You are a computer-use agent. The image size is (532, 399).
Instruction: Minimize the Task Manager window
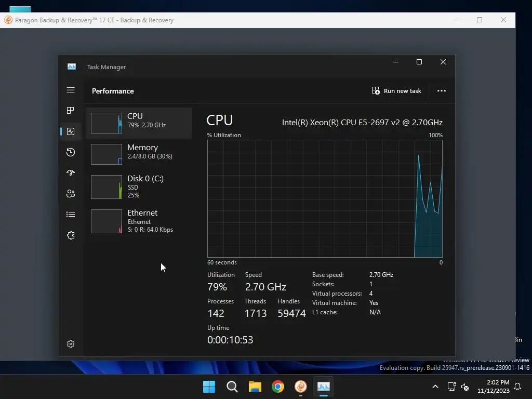395,62
